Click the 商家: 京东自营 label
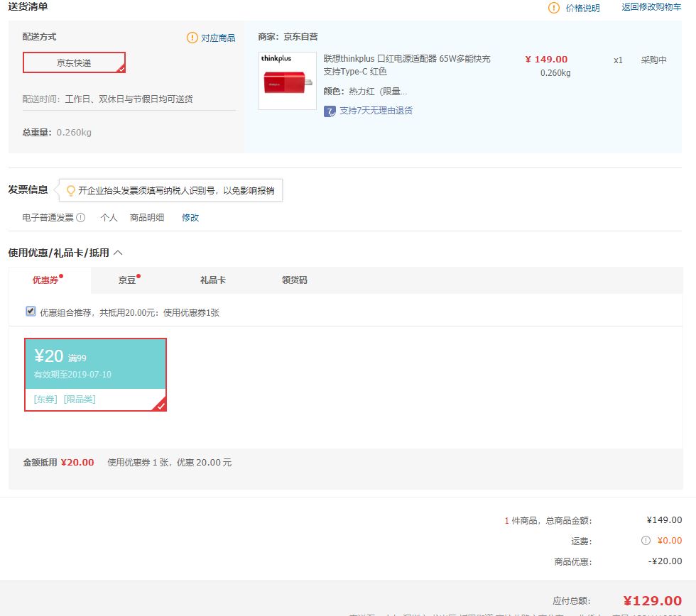 coord(288,37)
